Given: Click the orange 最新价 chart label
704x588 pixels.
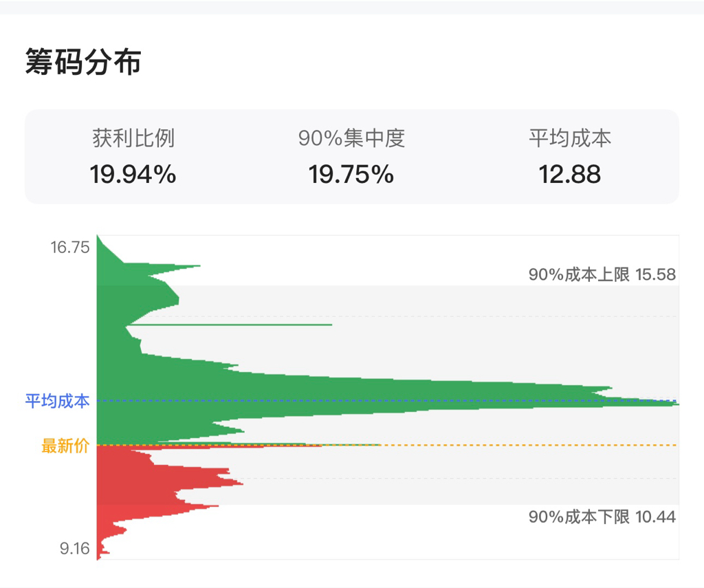Looking at the screenshot, I should tap(65, 446).
